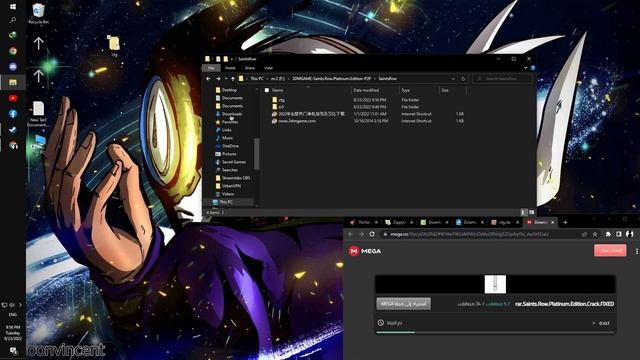Click the zip file thumbnail on MEGA
The width and height of the screenshot is (640, 360).
[x=495, y=284]
